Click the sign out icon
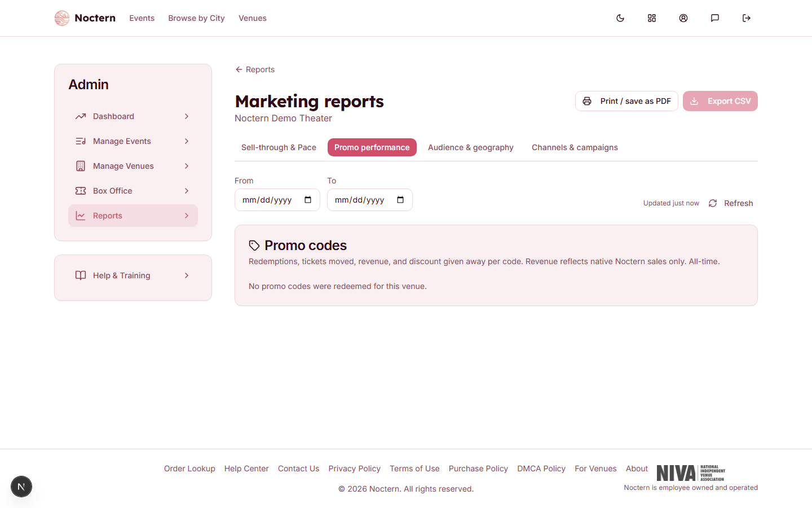The width and height of the screenshot is (812, 508). pos(747,18)
